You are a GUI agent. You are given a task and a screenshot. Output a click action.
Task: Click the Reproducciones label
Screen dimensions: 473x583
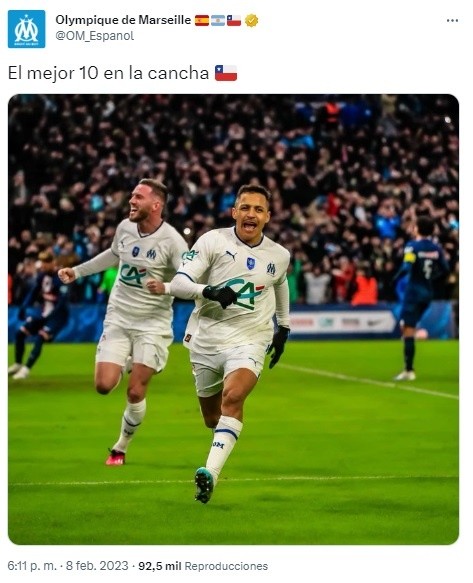point(226,566)
